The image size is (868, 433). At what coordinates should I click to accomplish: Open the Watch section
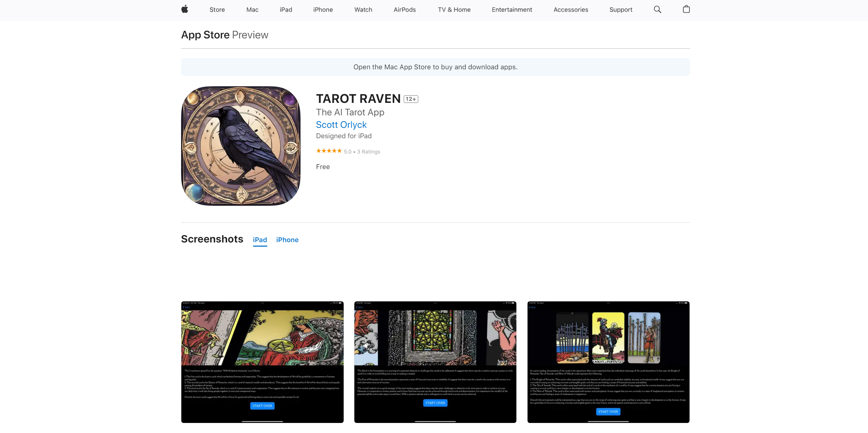coord(363,10)
